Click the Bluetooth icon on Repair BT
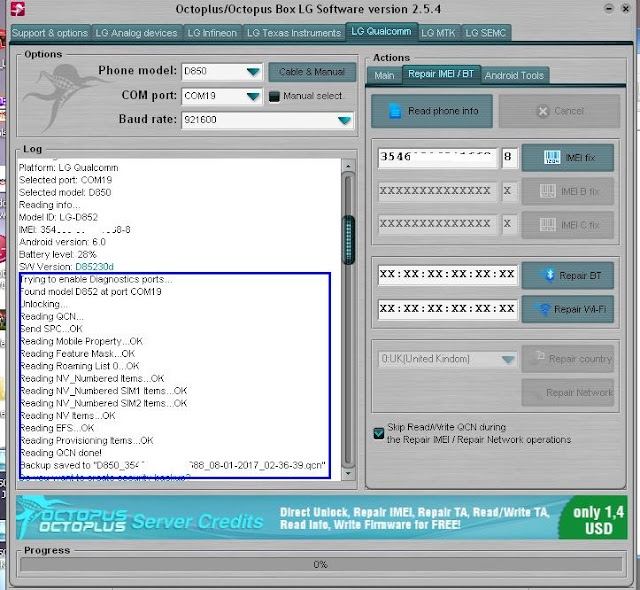This screenshot has width=640, height=590. click(549, 275)
